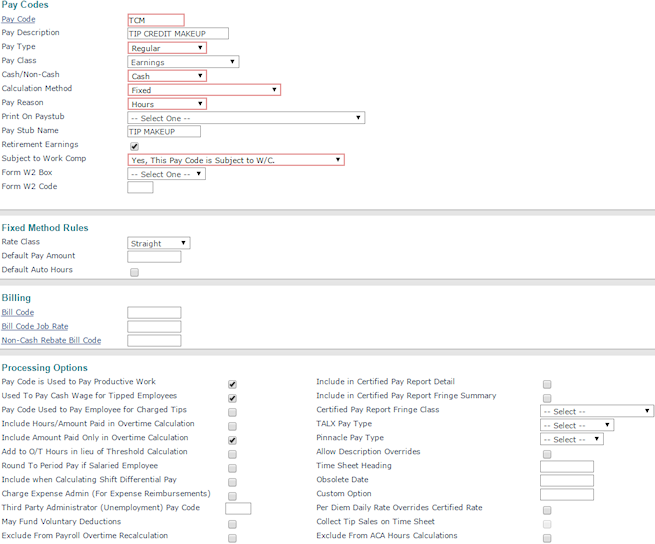Screen dimensions: 655x544
Task: Open the TALX Pay Type dropdown
Action: [x=576, y=425]
